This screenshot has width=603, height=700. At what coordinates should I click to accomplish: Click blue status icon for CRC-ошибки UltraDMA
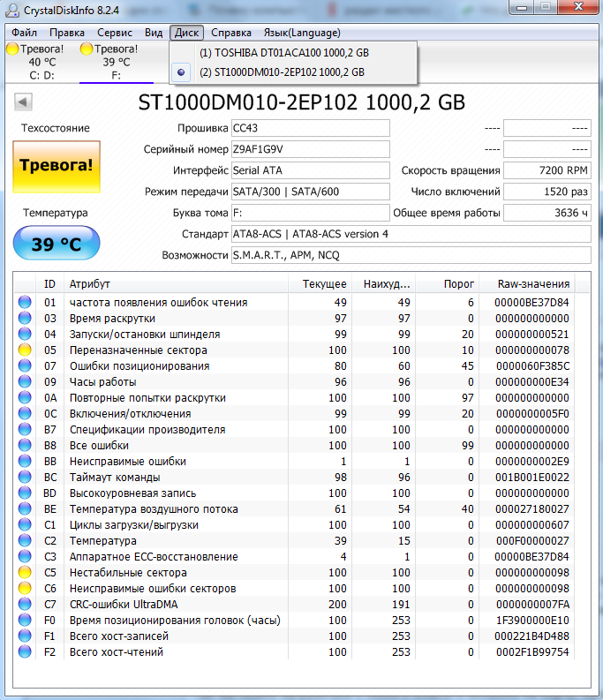pyautogui.click(x=25, y=605)
